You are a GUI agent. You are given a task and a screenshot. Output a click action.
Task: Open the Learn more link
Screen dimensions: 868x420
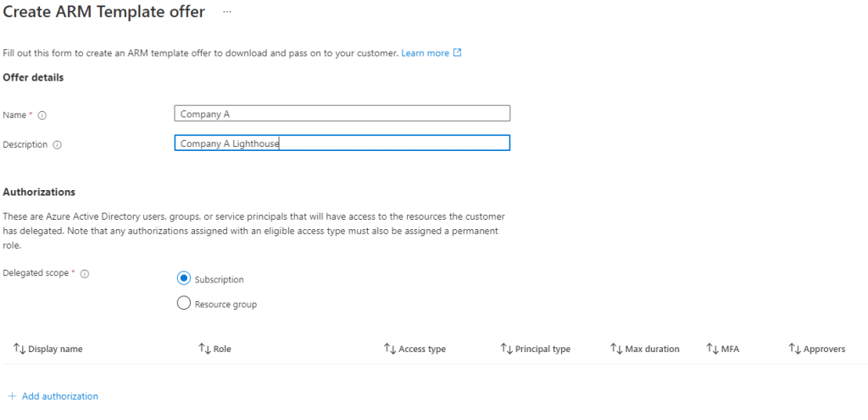(425, 53)
